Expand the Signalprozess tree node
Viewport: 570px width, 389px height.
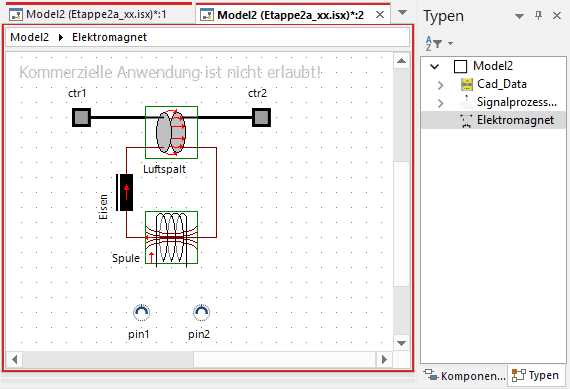[441, 103]
